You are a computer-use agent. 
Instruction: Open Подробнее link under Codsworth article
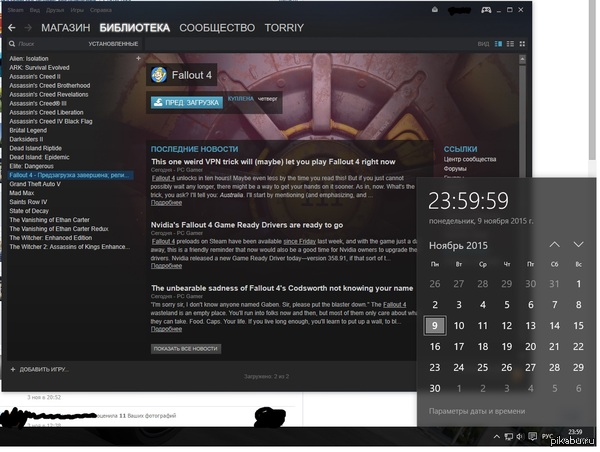tap(166, 329)
